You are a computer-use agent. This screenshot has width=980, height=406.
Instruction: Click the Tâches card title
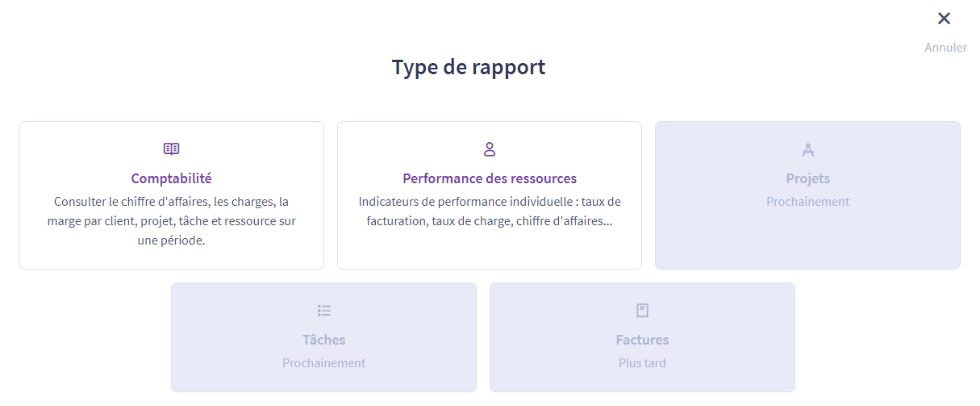pyautogui.click(x=324, y=340)
